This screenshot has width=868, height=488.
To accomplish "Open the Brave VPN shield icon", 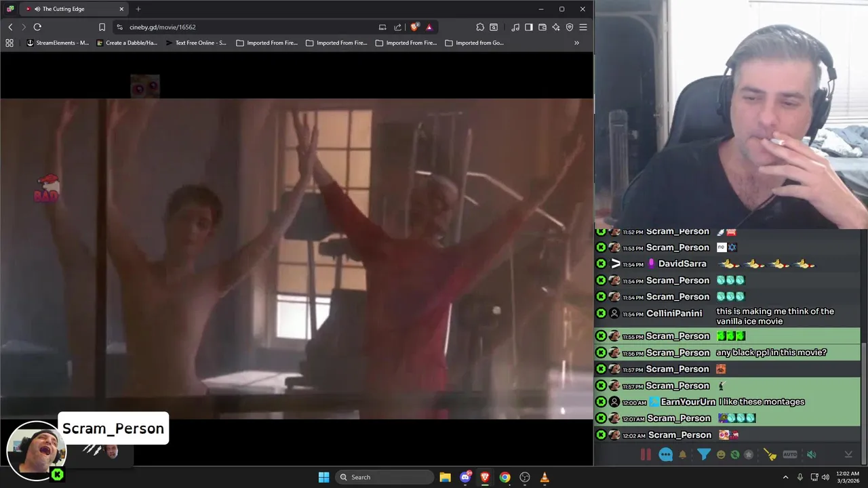I will [570, 27].
